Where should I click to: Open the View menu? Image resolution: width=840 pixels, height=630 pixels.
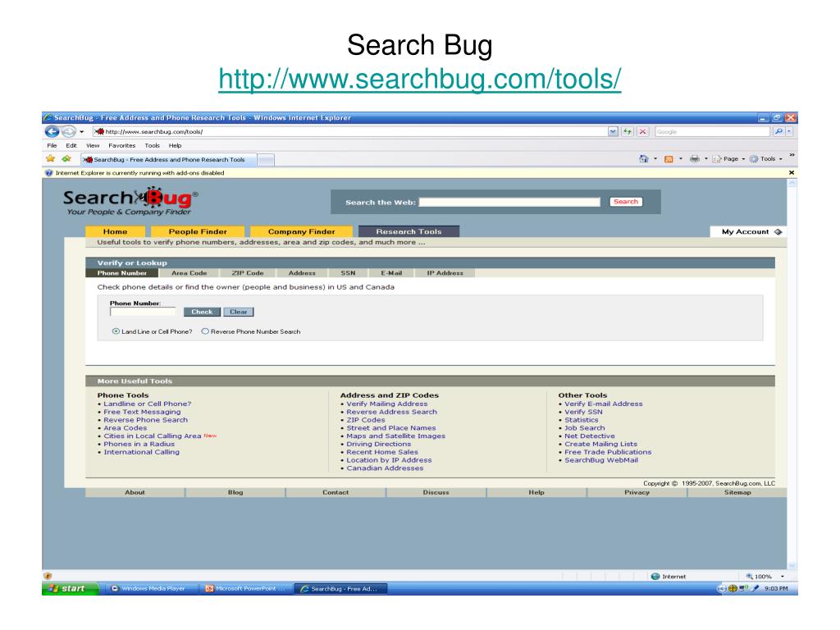click(93, 146)
